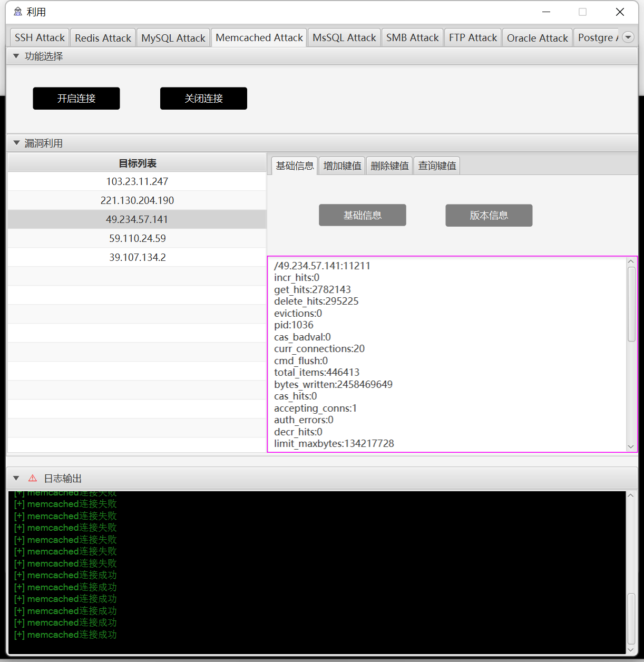This screenshot has width=644, height=662.
Task: Open the MySQL Attack tab
Action: 173,38
